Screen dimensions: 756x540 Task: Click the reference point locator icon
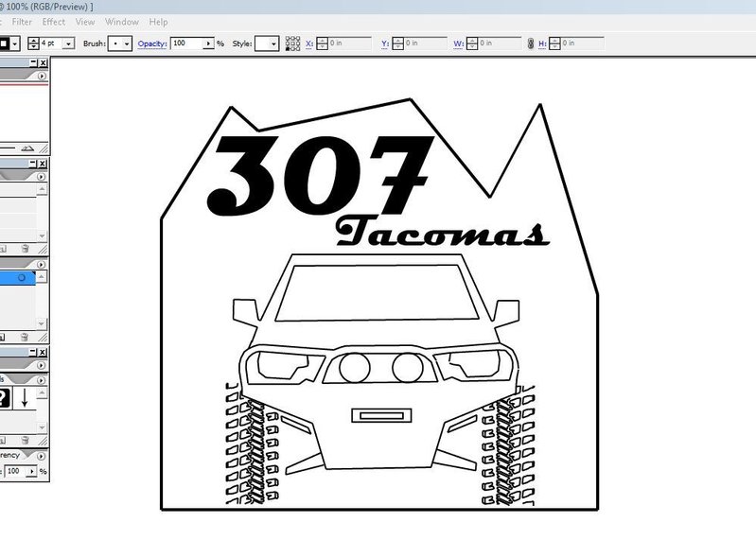pos(292,44)
